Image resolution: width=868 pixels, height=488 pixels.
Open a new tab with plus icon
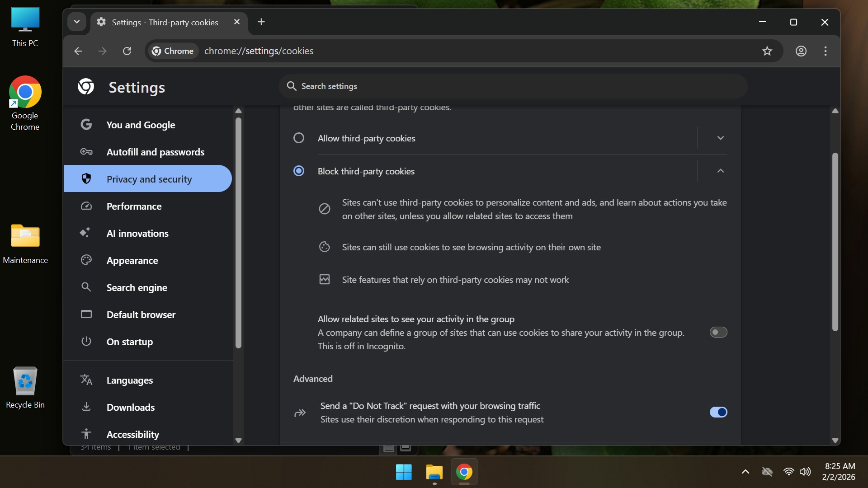(x=261, y=22)
